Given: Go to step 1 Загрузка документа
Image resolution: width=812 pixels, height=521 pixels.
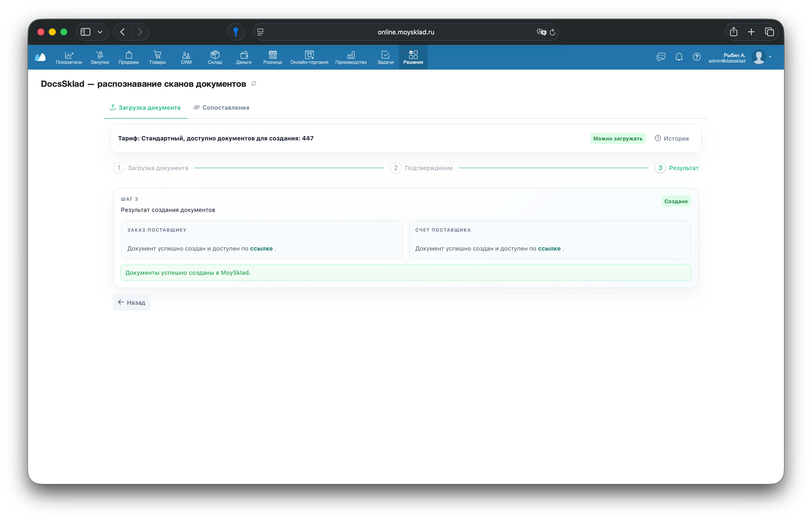Looking at the screenshot, I should tap(151, 168).
